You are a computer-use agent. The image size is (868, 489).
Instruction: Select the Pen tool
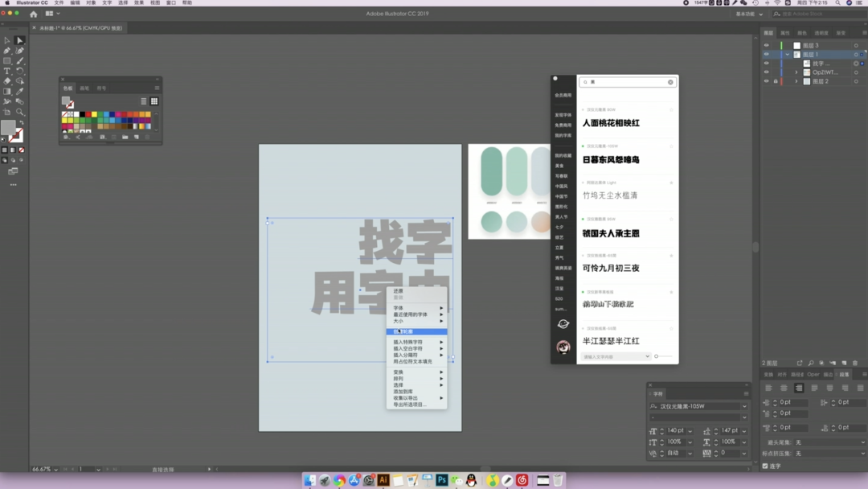[x=7, y=50]
